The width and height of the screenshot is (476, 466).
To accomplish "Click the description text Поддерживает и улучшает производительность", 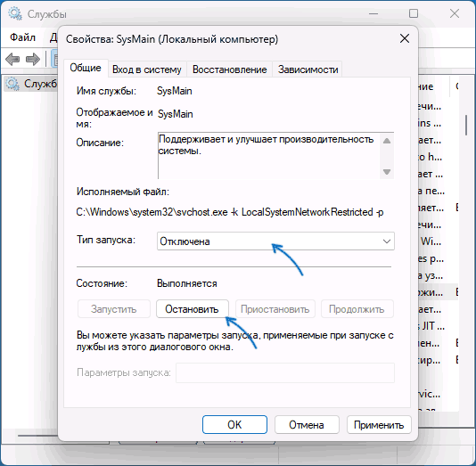I will (267, 139).
